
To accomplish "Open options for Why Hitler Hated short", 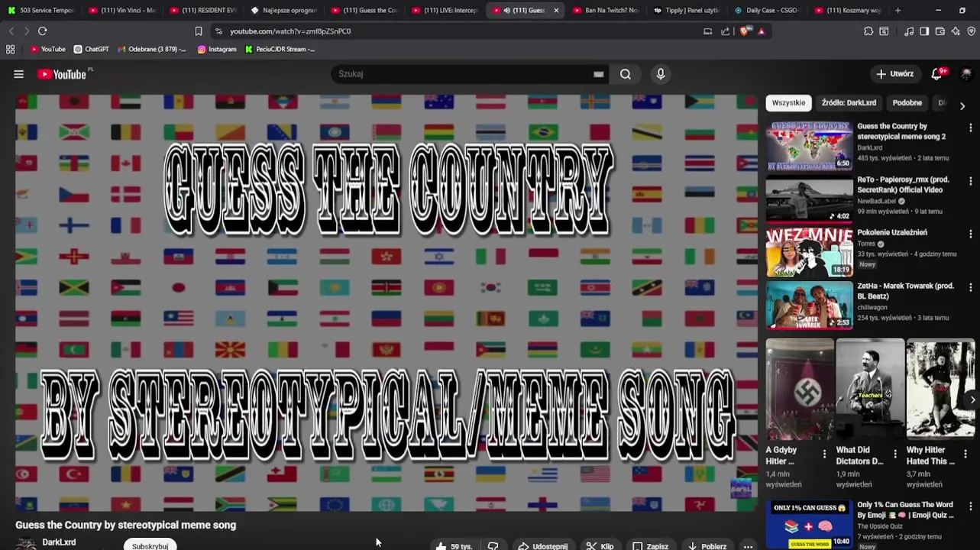I will point(965,454).
